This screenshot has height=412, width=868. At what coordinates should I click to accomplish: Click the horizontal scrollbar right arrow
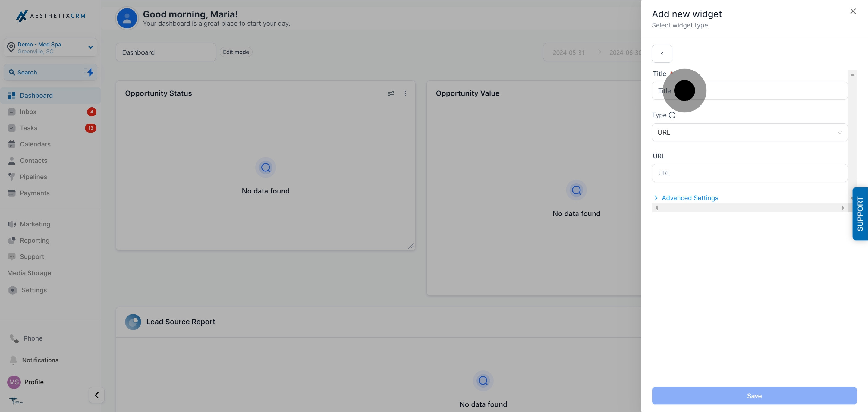pyautogui.click(x=843, y=208)
